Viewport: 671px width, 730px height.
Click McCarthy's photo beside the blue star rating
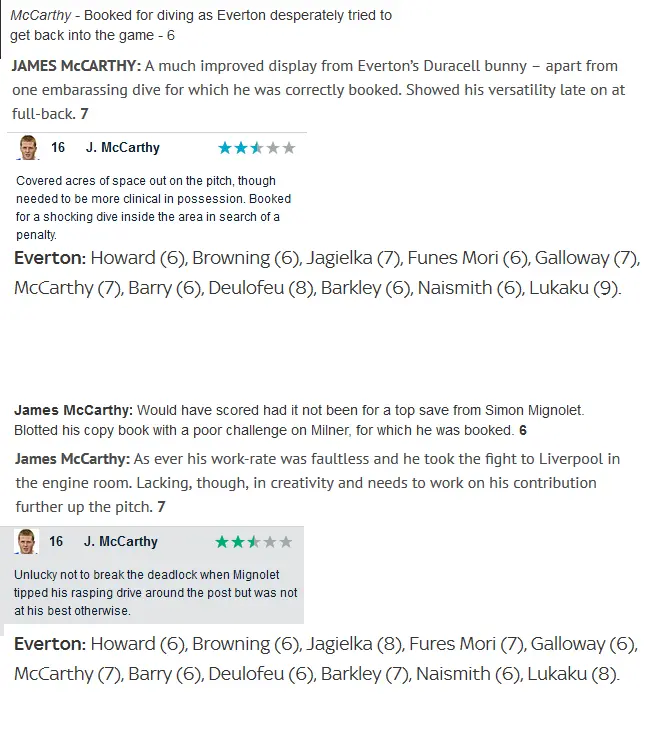(27, 148)
